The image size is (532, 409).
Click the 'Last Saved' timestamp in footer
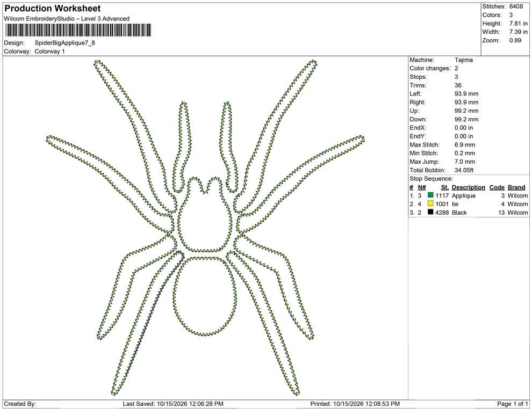tap(173, 404)
